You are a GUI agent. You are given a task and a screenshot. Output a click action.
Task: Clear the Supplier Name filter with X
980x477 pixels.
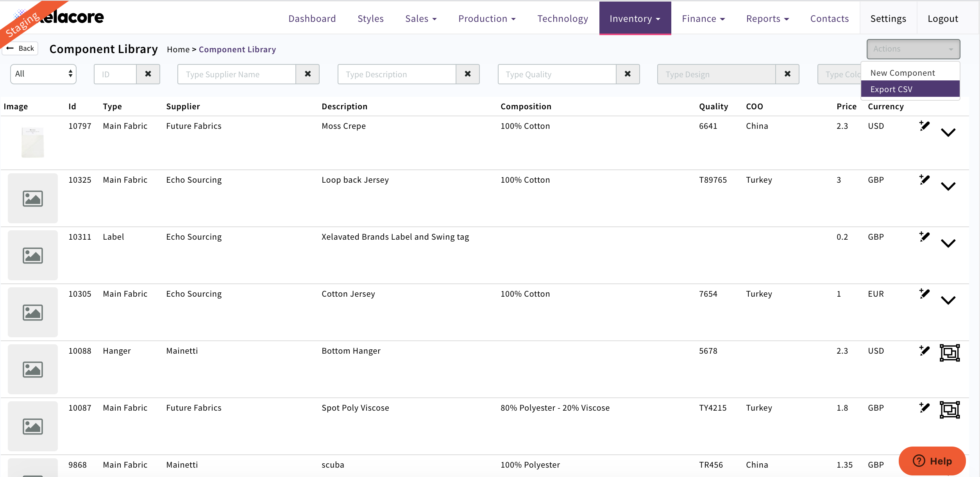click(308, 74)
